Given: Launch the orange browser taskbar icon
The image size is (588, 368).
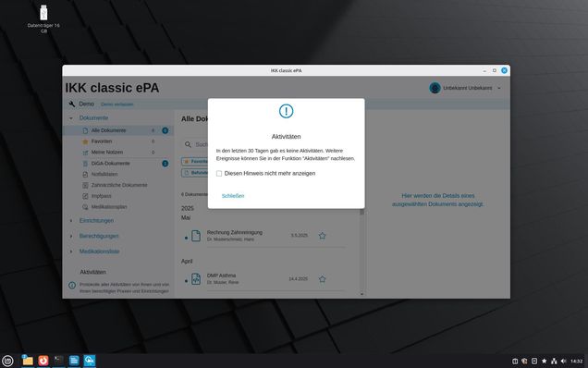Looking at the screenshot, I should tap(43, 361).
